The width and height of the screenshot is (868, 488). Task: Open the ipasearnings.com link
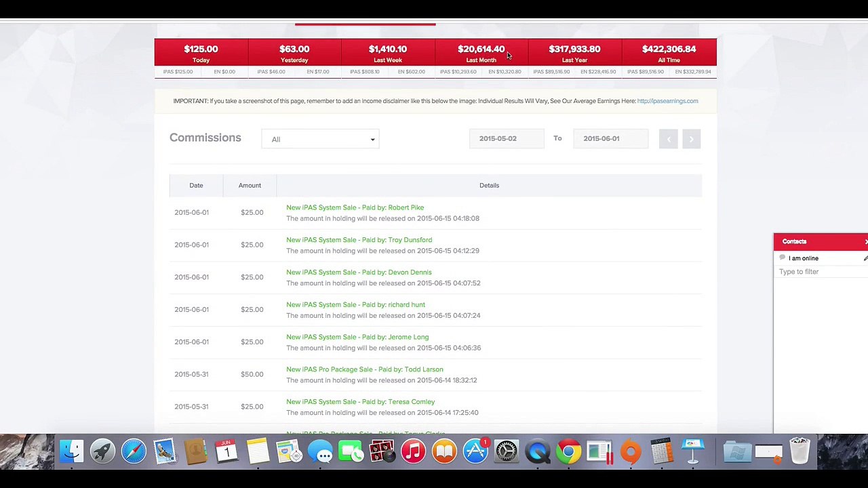tap(667, 101)
